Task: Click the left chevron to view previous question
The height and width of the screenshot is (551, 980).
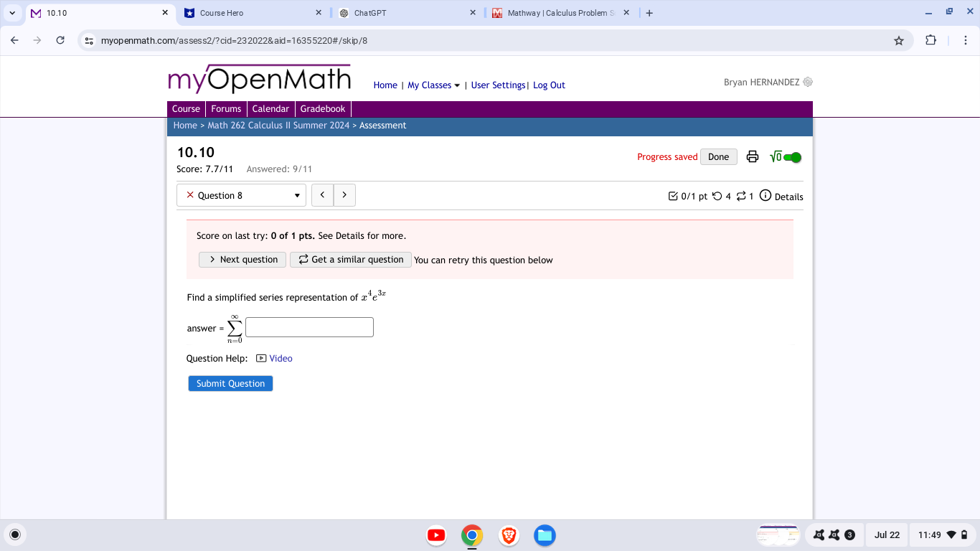Action: [322, 194]
